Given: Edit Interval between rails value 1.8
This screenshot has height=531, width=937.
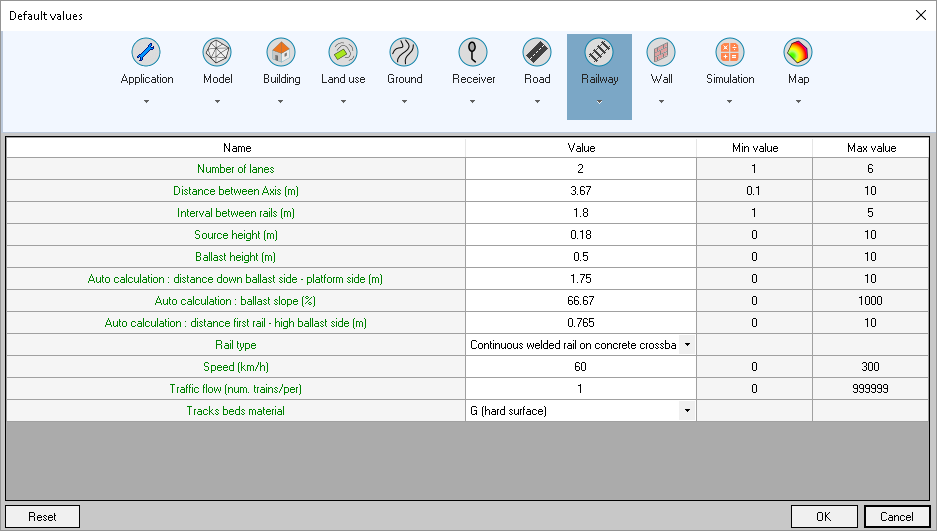Looking at the screenshot, I should pyautogui.click(x=581, y=213).
